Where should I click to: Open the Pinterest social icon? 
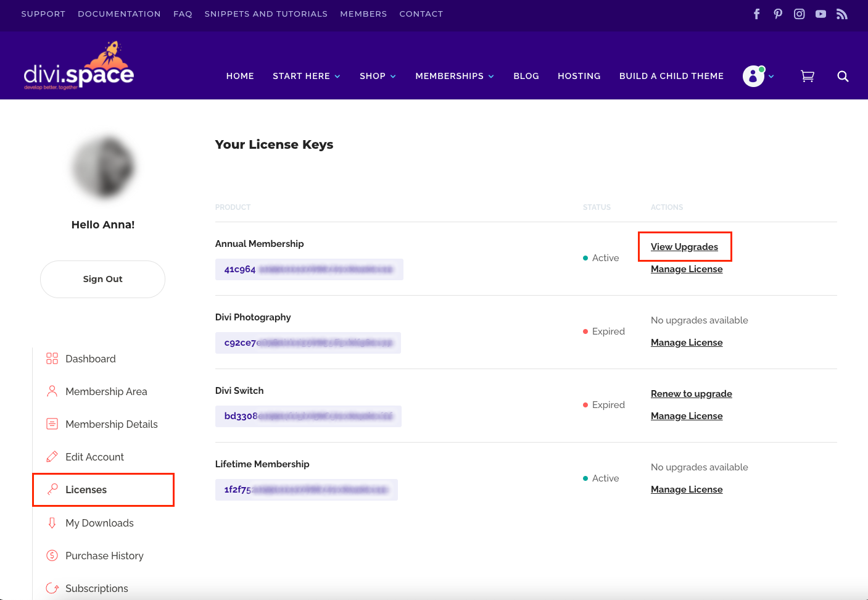[778, 14]
